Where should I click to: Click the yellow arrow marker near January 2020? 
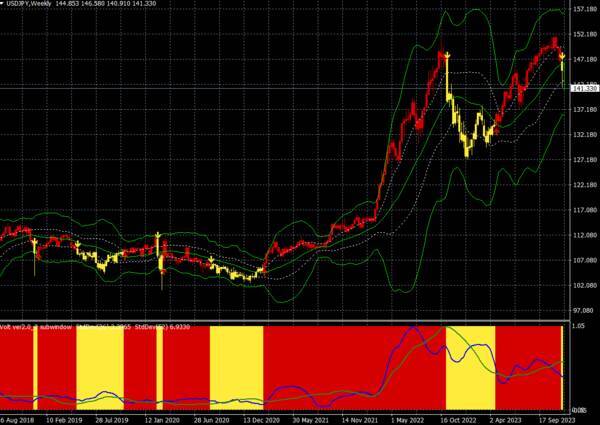[x=158, y=236]
